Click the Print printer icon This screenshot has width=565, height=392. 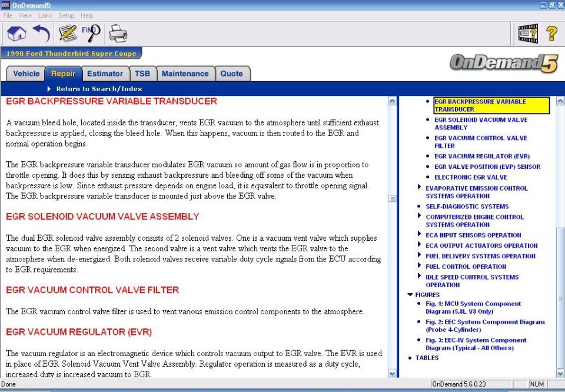[x=118, y=34]
